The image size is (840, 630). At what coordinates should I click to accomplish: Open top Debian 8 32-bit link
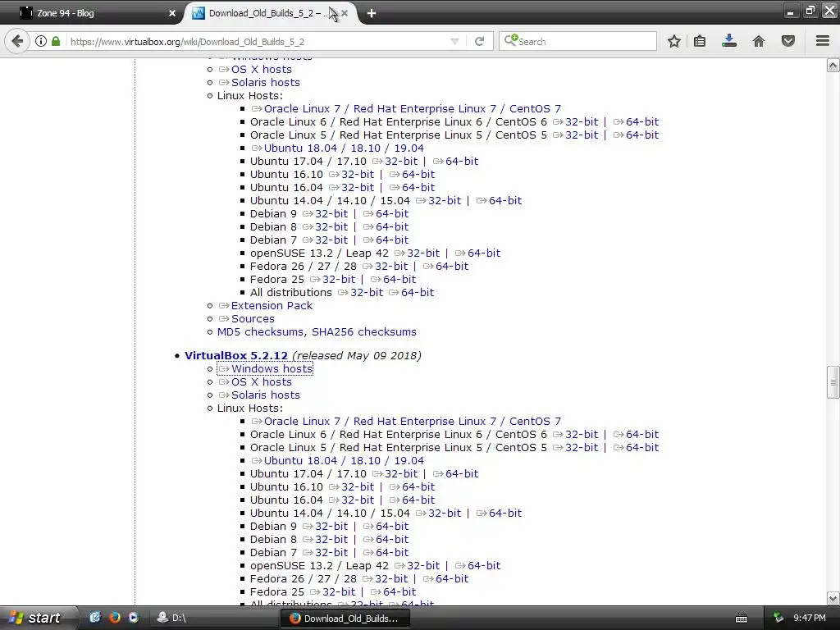(x=325, y=226)
